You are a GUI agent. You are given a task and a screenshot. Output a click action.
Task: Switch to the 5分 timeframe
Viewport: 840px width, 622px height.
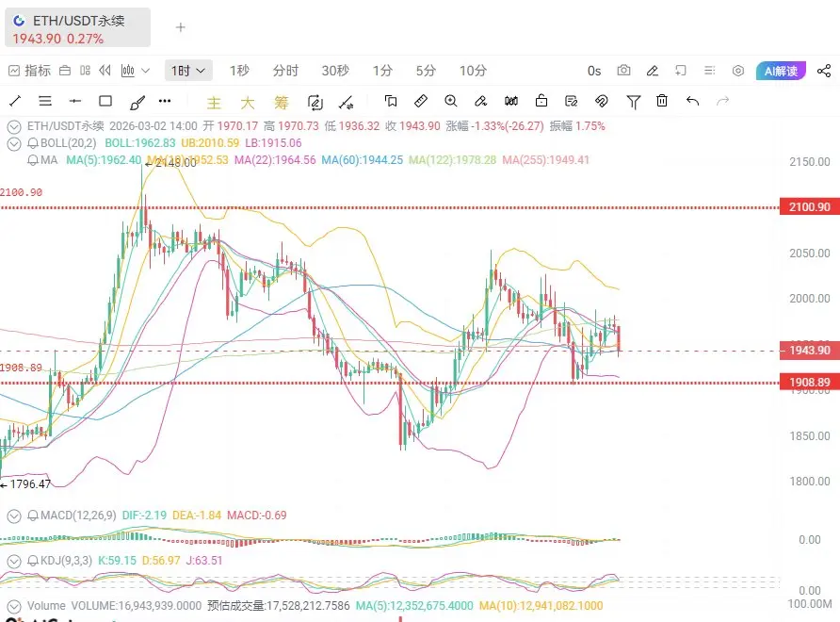click(x=426, y=71)
